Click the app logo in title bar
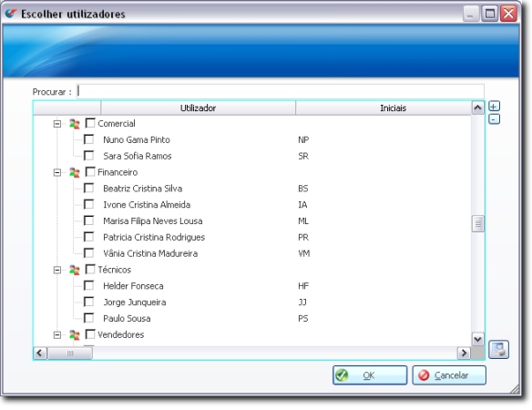 [x=11, y=14]
